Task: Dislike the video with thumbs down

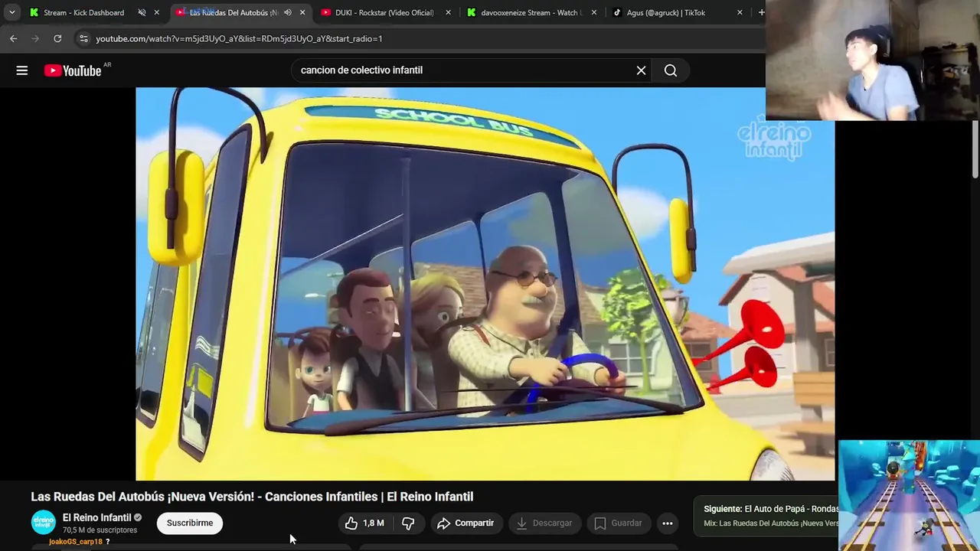Action: [x=408, y=523]
